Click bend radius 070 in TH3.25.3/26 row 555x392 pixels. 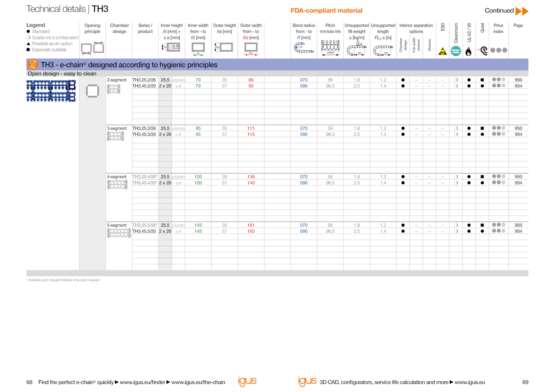[304, 129]
